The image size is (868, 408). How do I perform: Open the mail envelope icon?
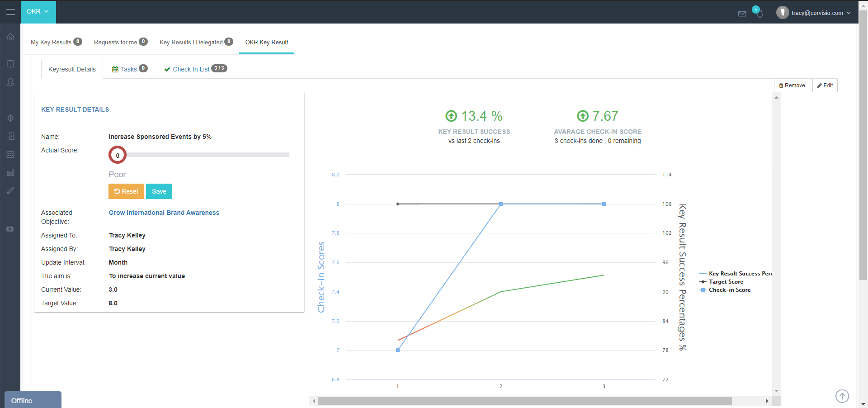click(742, 14)
